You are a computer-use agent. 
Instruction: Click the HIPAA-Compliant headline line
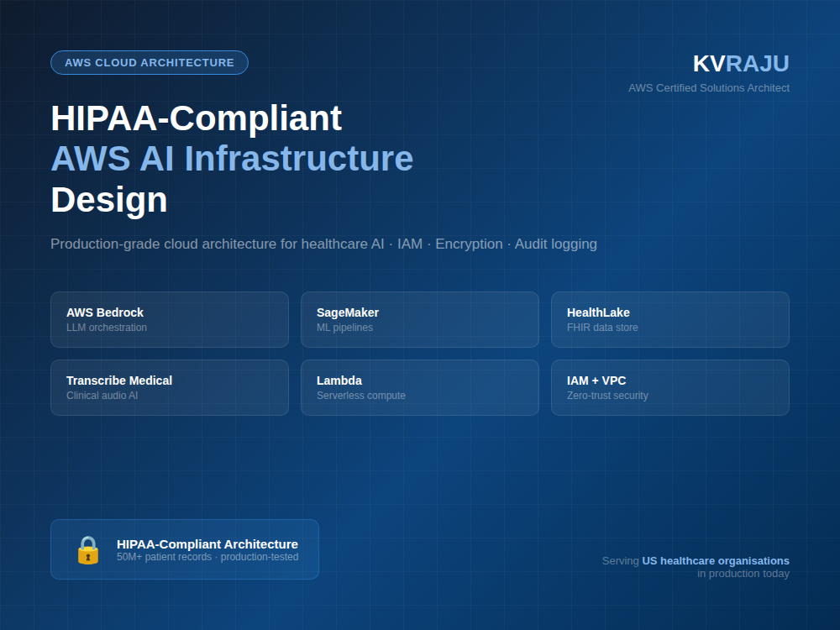click(x=196, y=118)
